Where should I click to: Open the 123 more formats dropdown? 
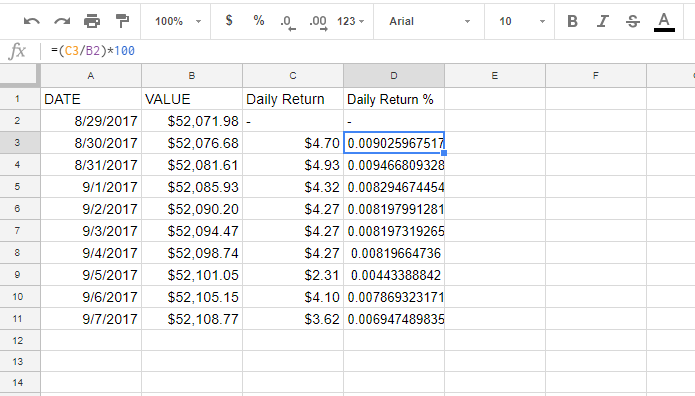tap(350, 21)
